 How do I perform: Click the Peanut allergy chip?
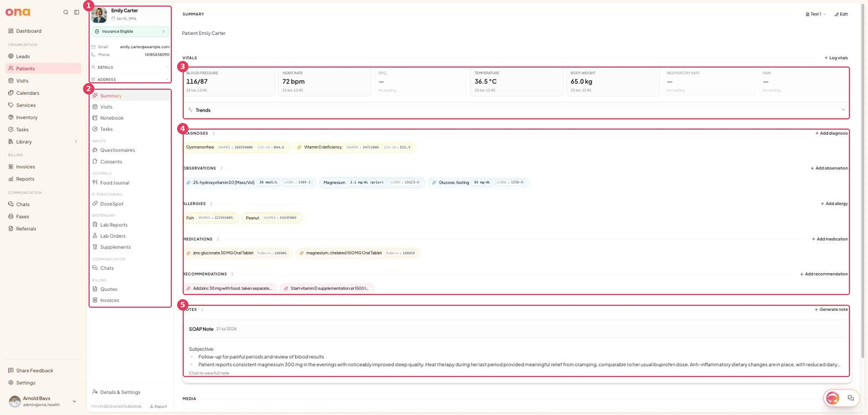272,218
